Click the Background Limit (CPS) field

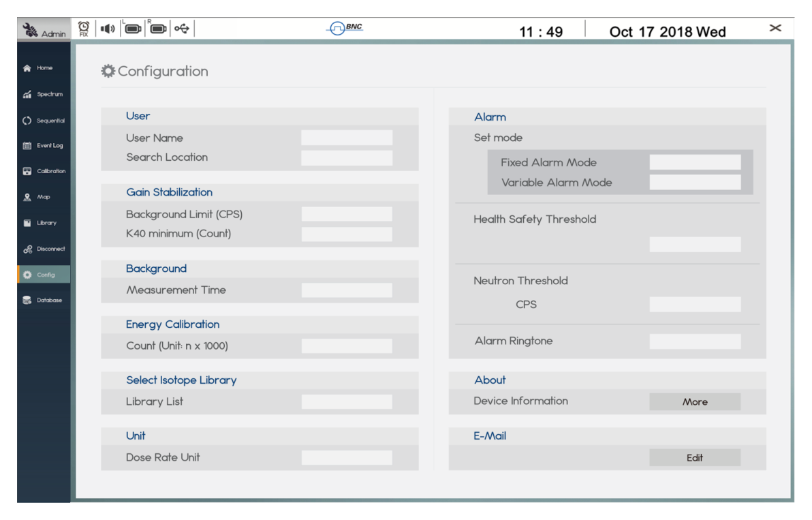point(347,214)
